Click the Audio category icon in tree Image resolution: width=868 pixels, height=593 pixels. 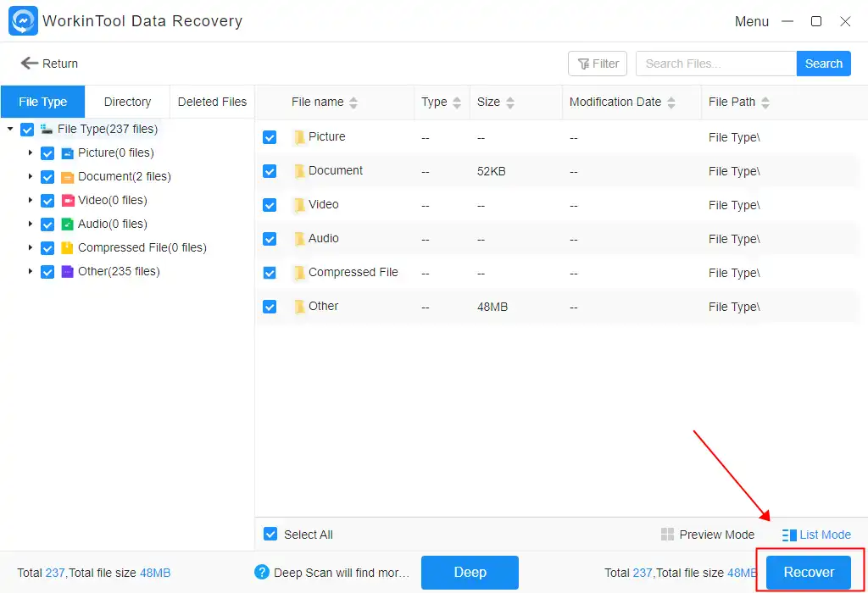tap(68, 224)
